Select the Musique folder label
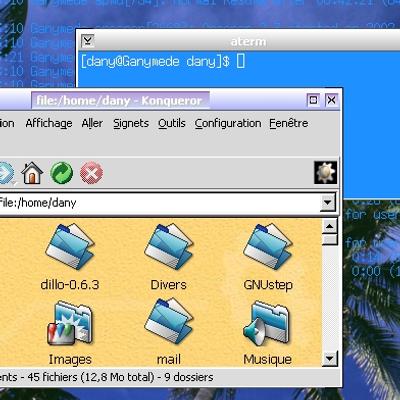The height and width of the screenshot is (400, 400). pos(267,359)
